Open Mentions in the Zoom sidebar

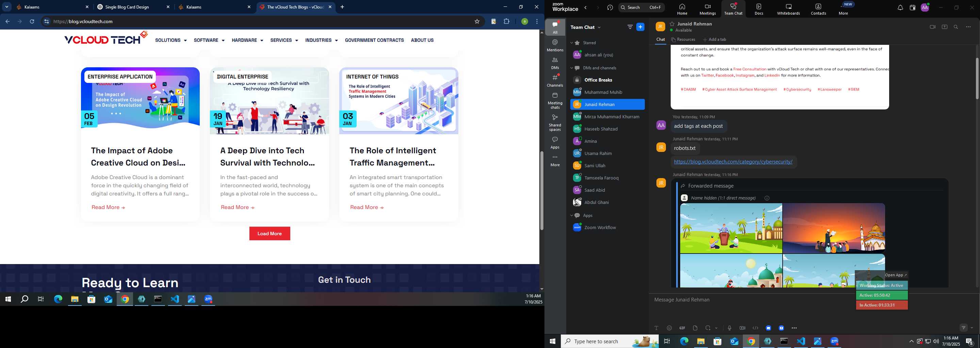pyautogui.click(x=555, y=45)
